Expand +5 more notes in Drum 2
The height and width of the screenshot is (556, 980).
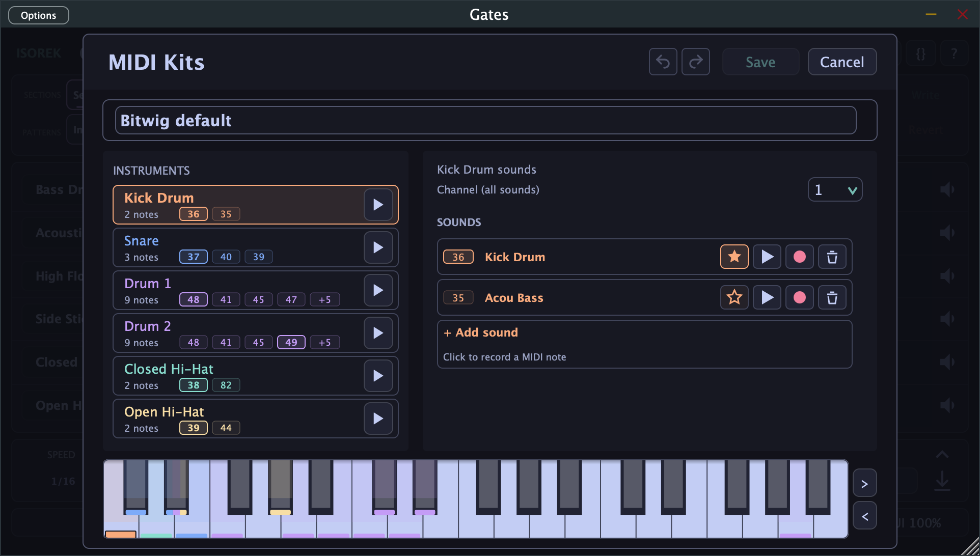[324, 342]
